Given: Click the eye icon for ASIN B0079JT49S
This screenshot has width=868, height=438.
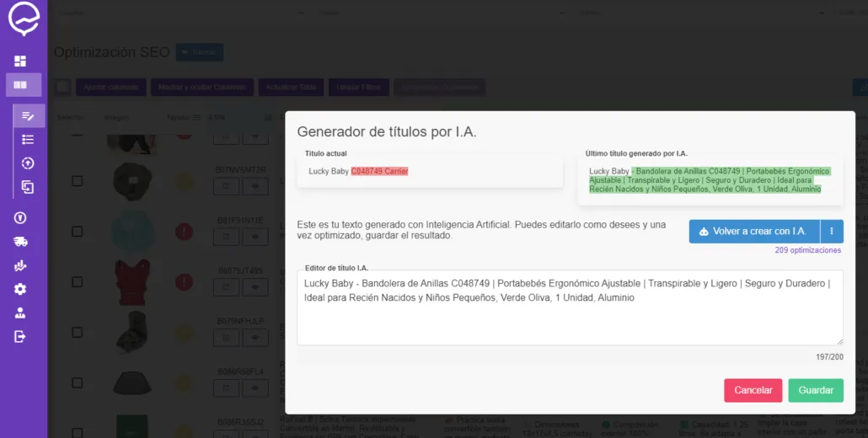Looking at the screenshot, I should pyautogui.click(x=255, y=287).
